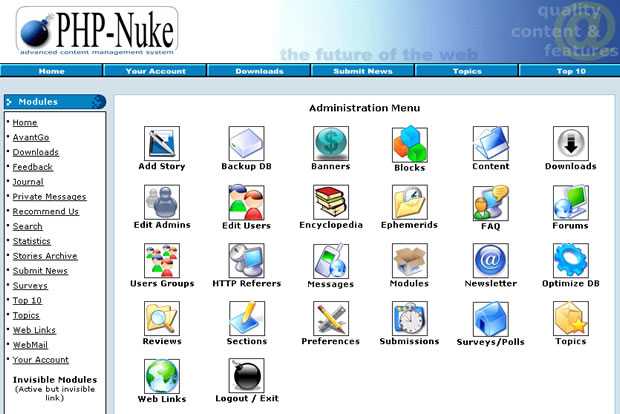Click the Add Story text label
This screenshot has width=620, height=414.
coord(162,166)
